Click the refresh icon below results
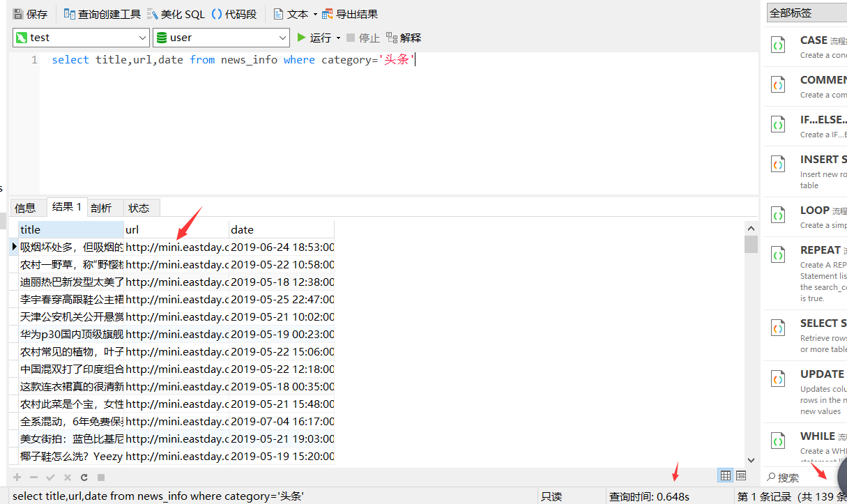The image size is (847, 504). click(84, 478)
